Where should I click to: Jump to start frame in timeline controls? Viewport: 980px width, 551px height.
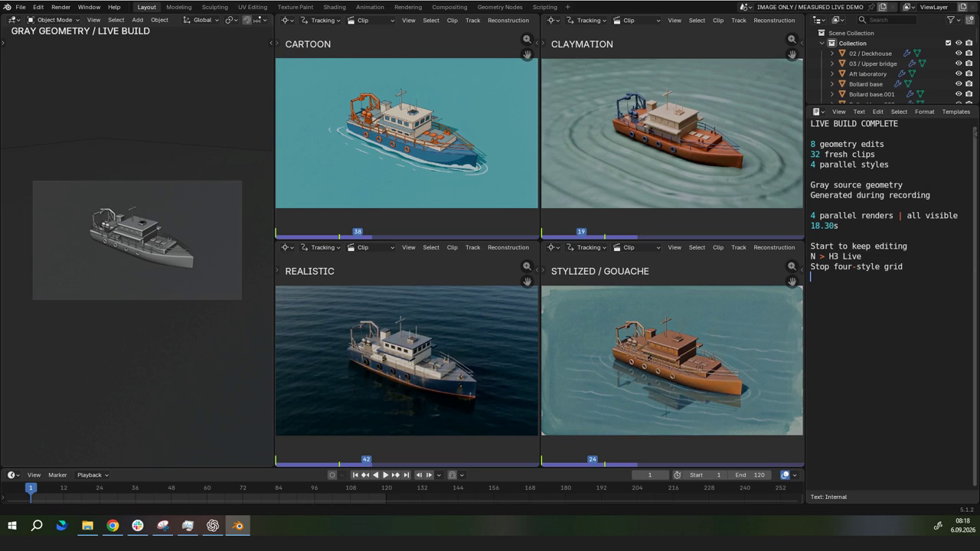(354, 474)
